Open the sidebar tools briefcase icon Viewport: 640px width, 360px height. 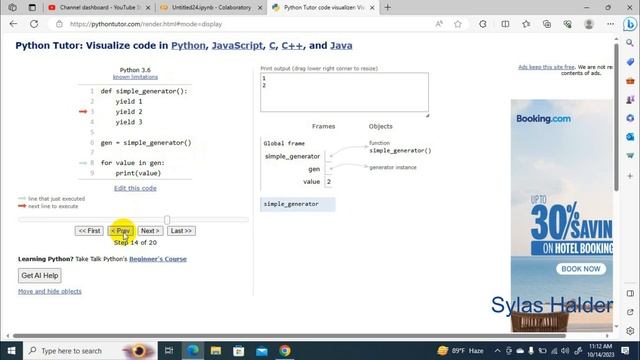pyautogui.click(x=630, y=81)
